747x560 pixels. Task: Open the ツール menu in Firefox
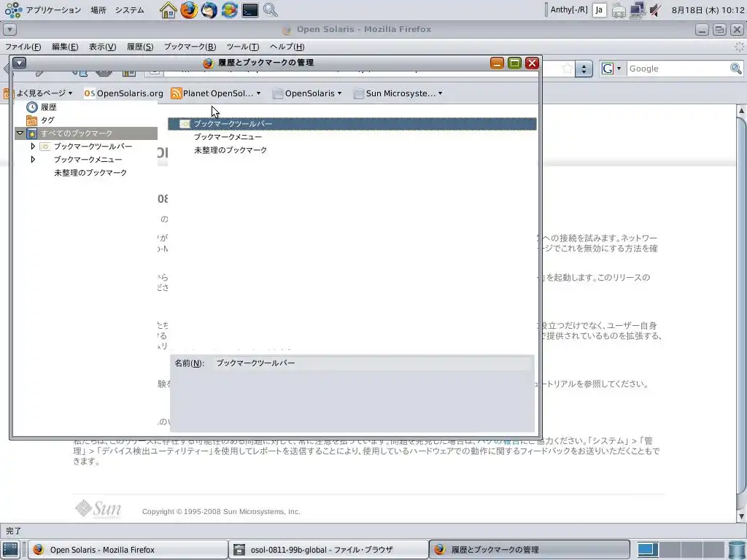[x=243, y=47]
